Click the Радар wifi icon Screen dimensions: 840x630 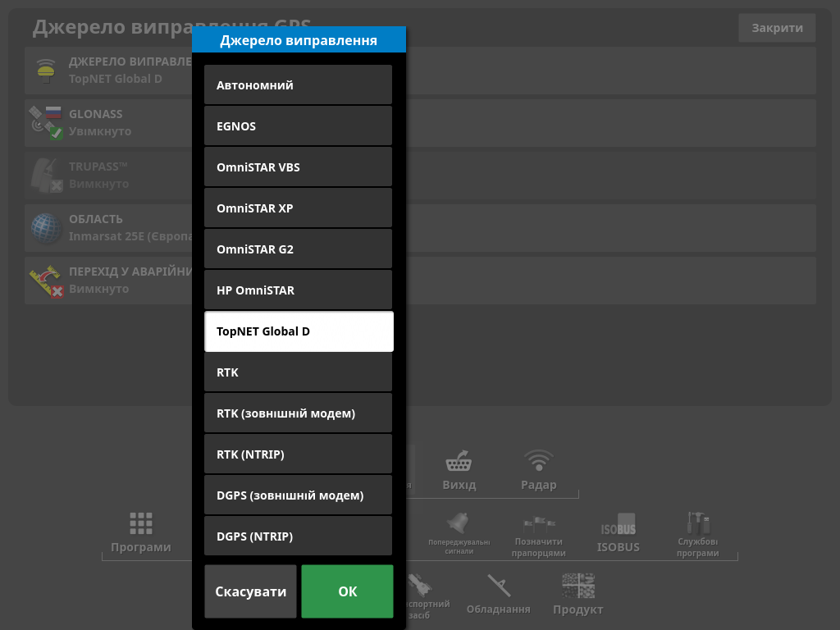[538, 469]
